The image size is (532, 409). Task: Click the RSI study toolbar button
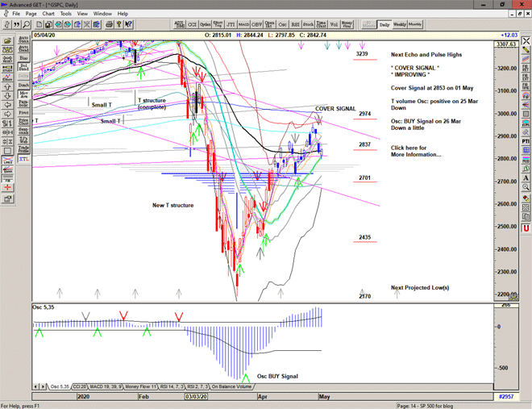pos(293,25)
